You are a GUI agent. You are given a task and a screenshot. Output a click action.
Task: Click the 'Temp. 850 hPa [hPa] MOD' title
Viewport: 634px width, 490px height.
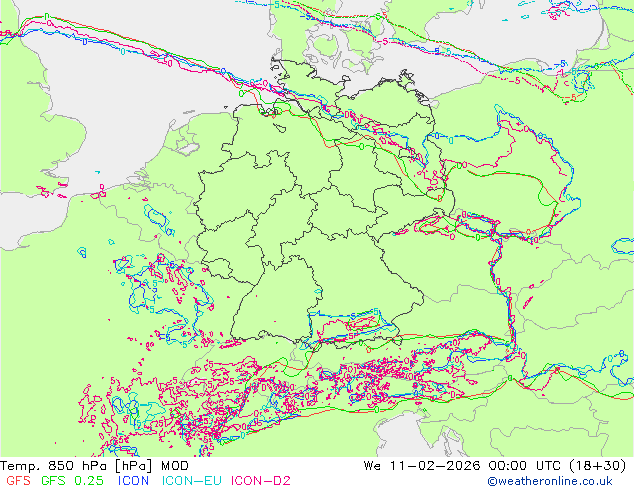[94, 466]
